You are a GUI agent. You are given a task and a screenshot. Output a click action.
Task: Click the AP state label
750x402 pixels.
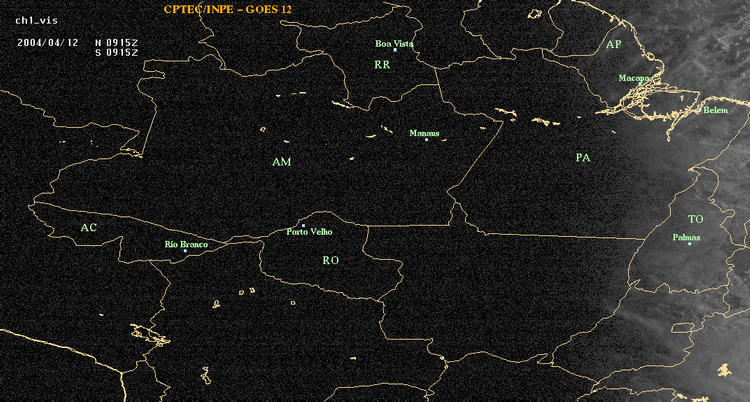[x=613, y=45]
